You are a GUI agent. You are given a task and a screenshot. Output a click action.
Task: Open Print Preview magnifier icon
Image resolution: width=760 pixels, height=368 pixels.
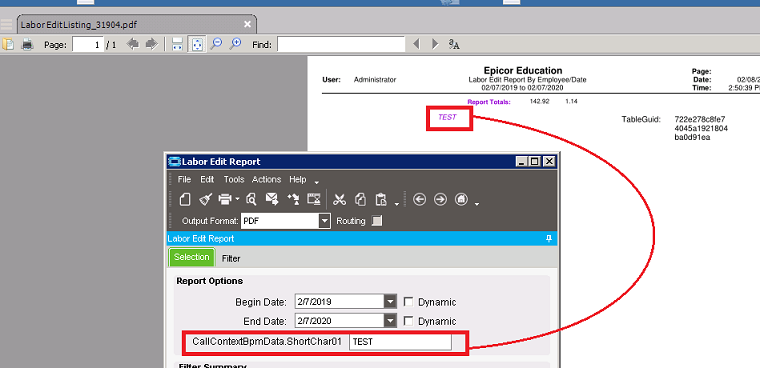[x=251, y=199]
